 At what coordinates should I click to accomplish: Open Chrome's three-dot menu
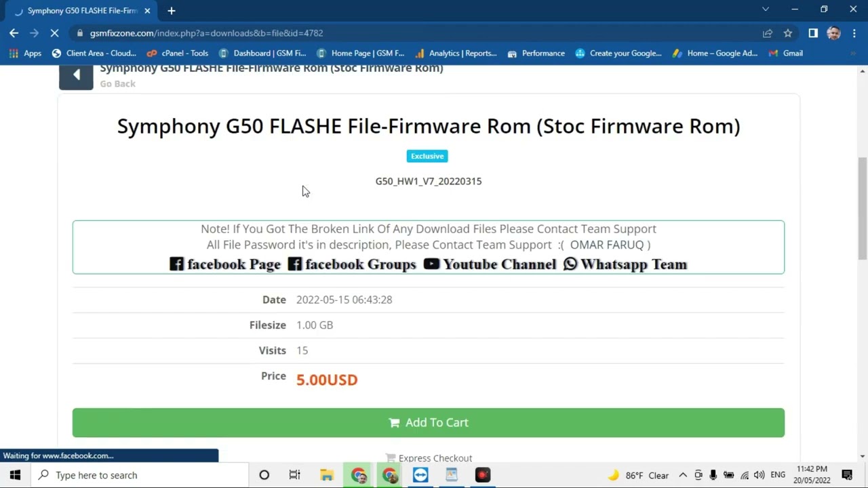coord(854,33)
